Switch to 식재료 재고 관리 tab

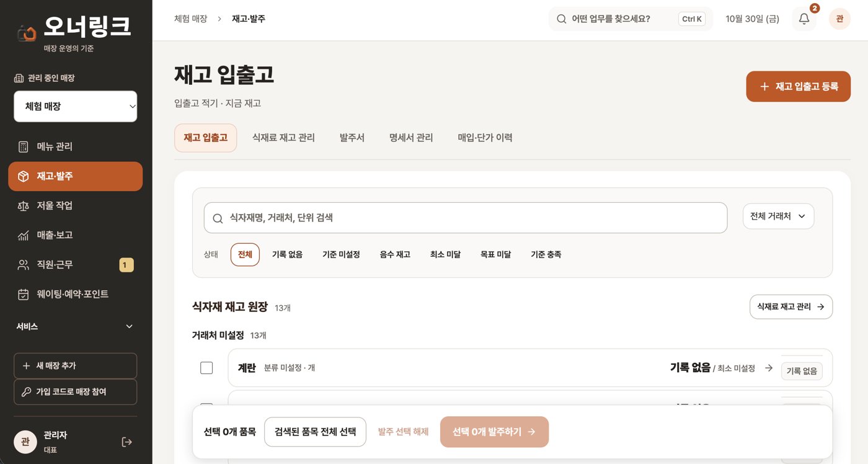click(x=283, y=138)
